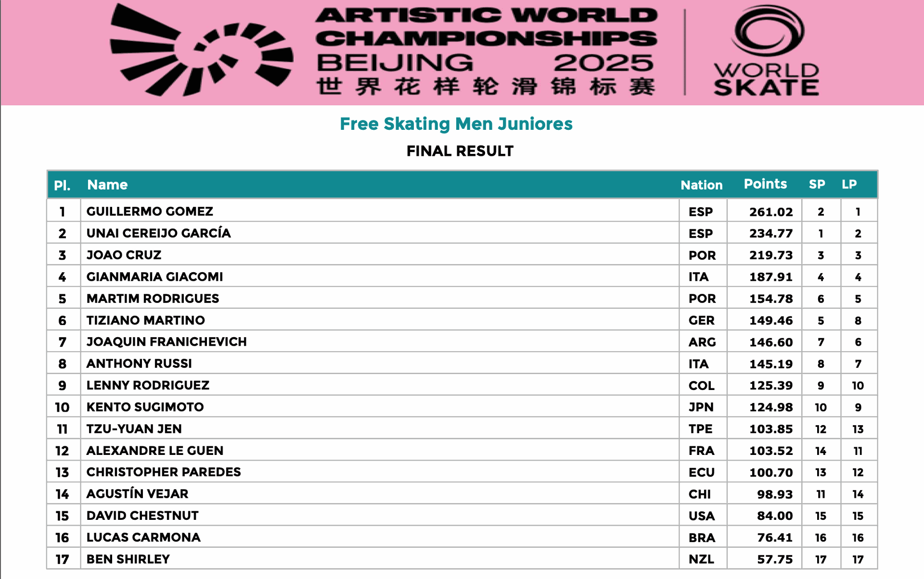Click the Pl. column header
Screen dimensions: 924x579
point(62,185)
